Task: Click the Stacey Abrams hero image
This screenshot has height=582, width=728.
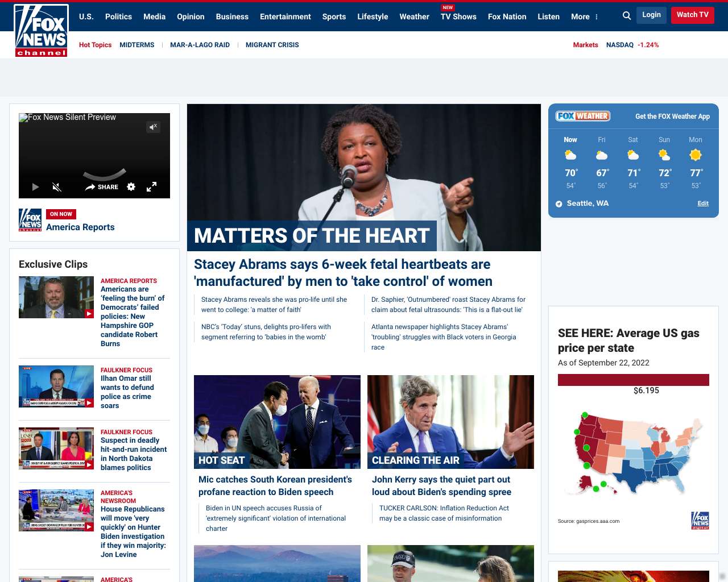Action: pos(364,177)
